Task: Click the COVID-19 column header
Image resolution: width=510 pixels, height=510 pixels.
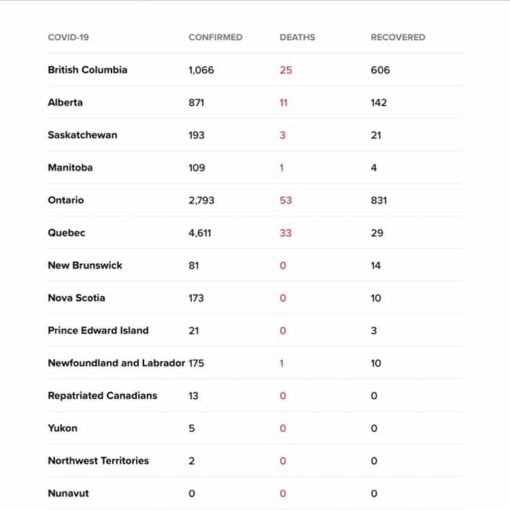Action: (x=68, y=37)
